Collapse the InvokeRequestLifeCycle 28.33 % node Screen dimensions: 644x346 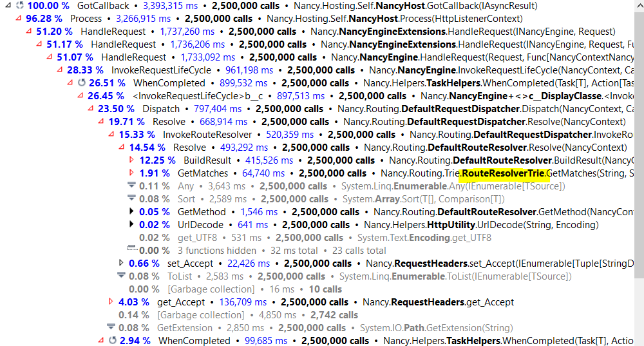point(59,70)
